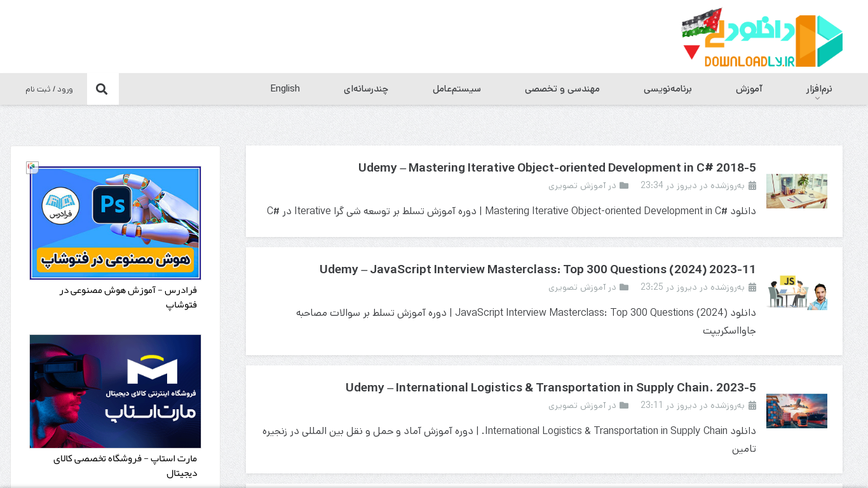
Task: Click ad badge icon on Faradars banner
Action: pos(32,167)
